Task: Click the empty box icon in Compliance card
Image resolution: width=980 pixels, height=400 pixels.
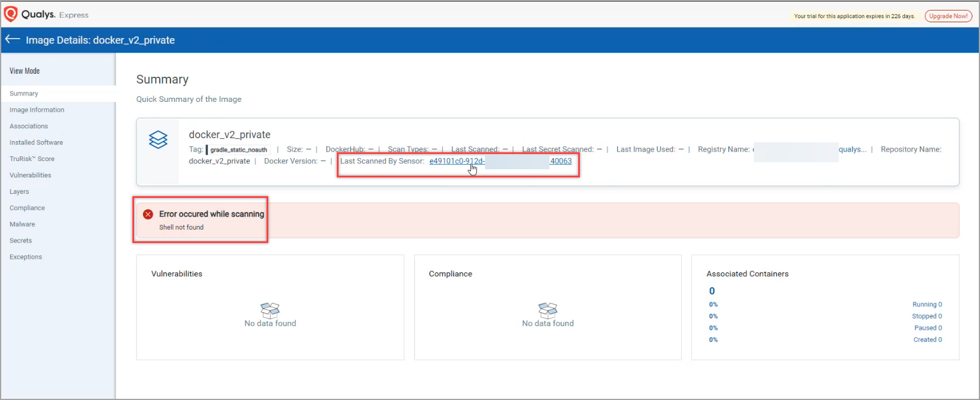Action: [548, 309]
